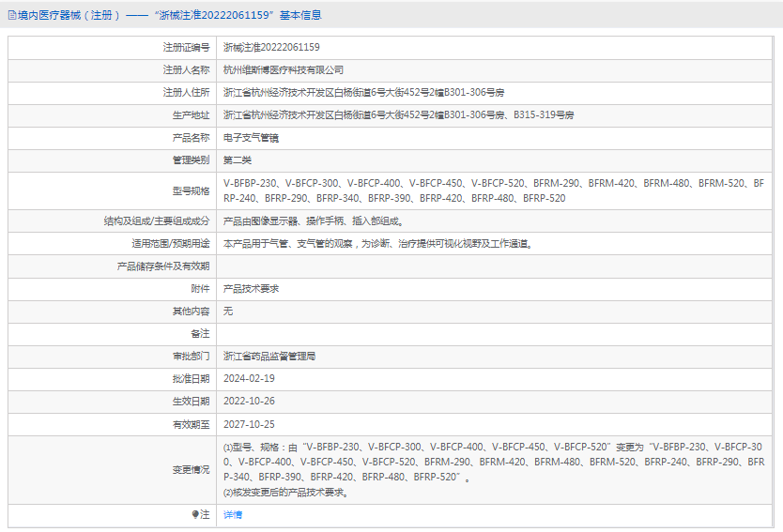Click the 注册证编号 label cell

point(186,47)
